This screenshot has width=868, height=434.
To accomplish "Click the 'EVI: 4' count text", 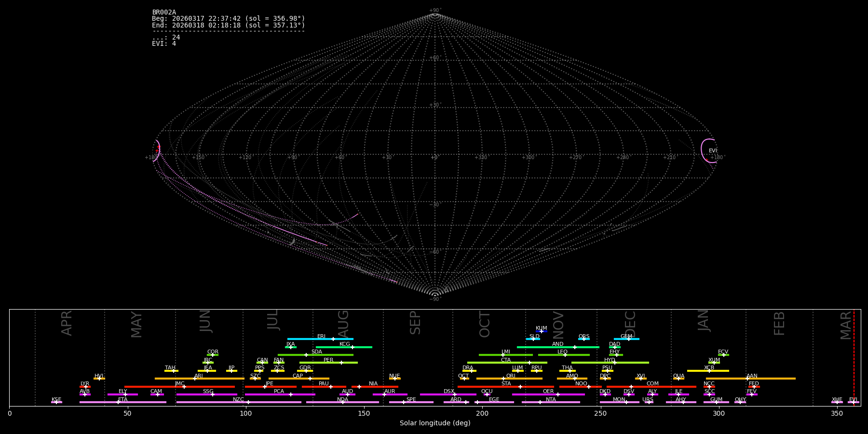I will (x=164, y=43).
